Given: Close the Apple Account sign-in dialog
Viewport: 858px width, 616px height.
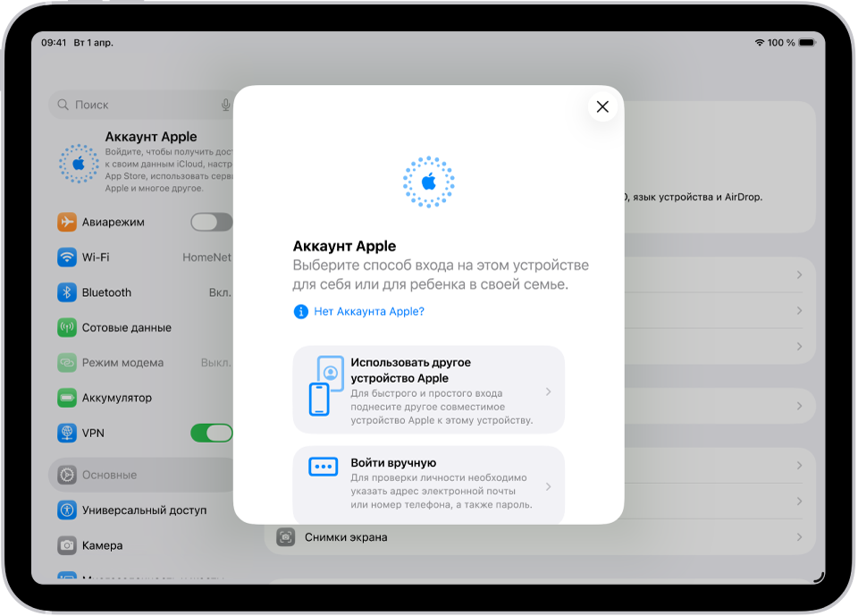Looking at the screenshot, I should coord(601,106).
